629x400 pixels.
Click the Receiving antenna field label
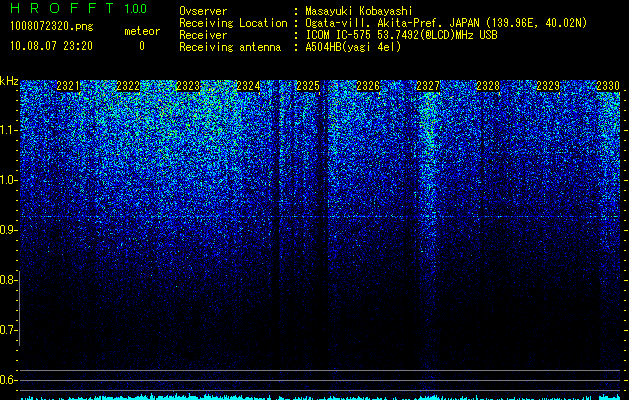[230, 47]
